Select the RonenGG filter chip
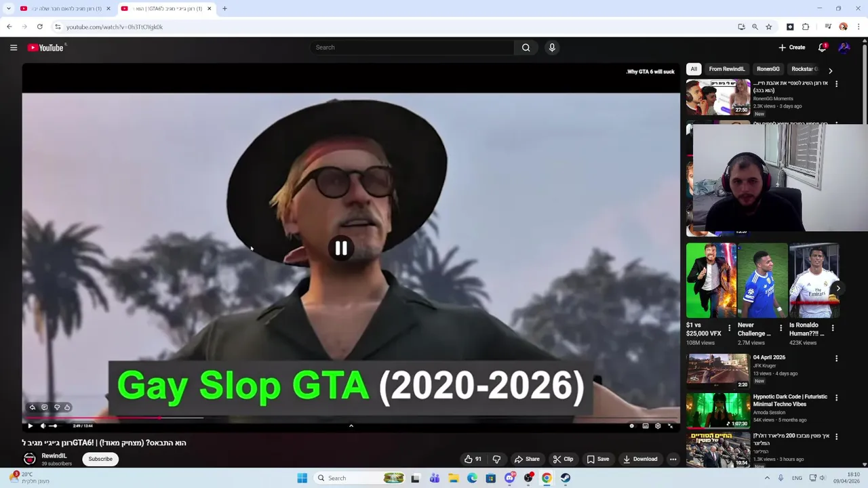Screen dimensions: 868x488 point(768,69)
